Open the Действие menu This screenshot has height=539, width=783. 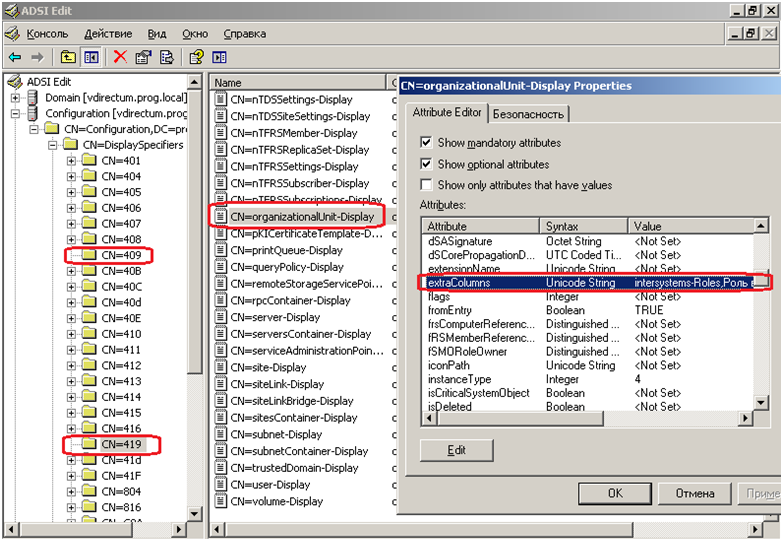pos(108,33)
